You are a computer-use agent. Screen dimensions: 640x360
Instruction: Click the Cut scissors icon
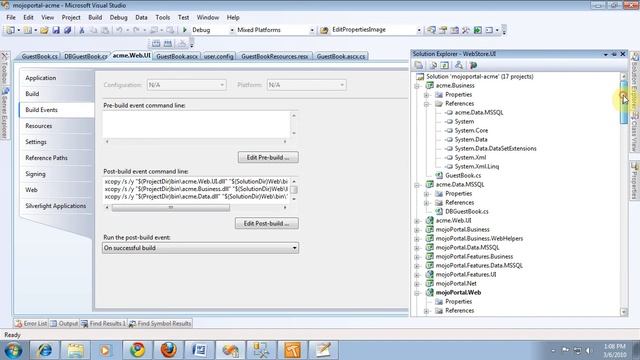[x=82, y=30]
